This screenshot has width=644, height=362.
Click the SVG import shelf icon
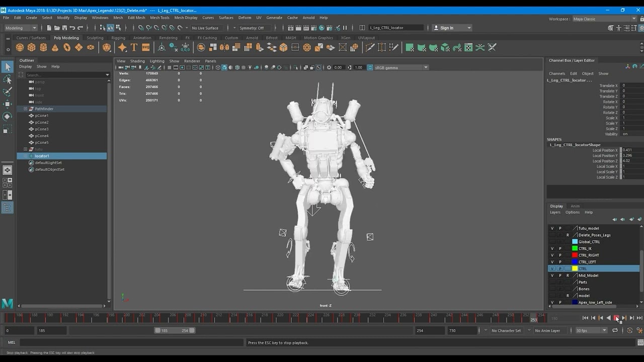pos(145,47)
